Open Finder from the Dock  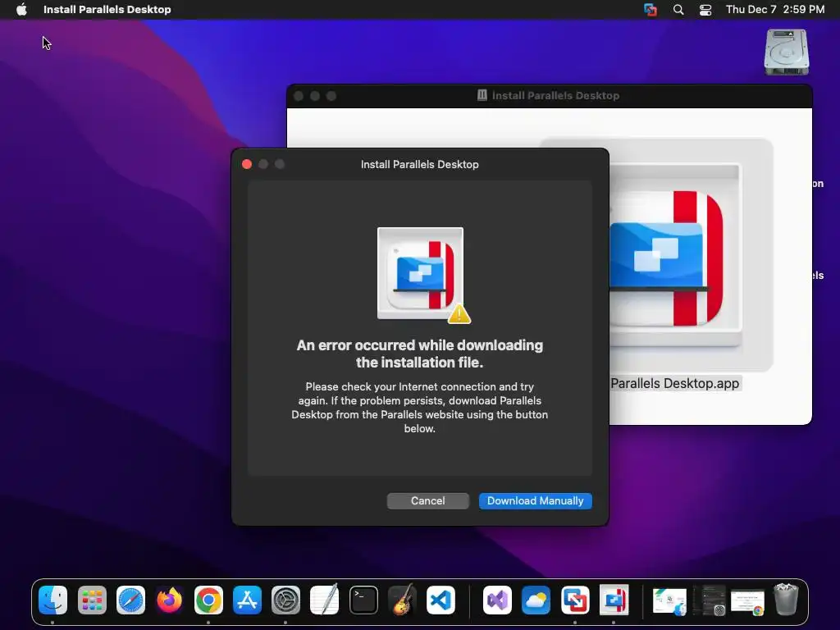tap(52, 600)
